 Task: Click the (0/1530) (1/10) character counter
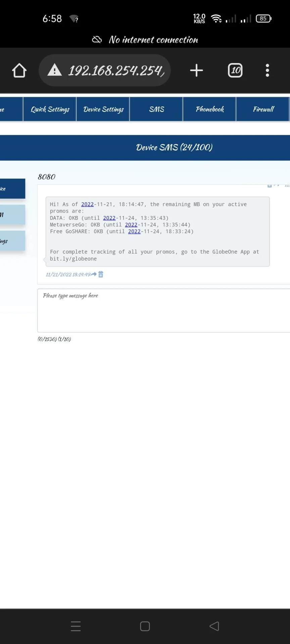click(x=54, y=339)
